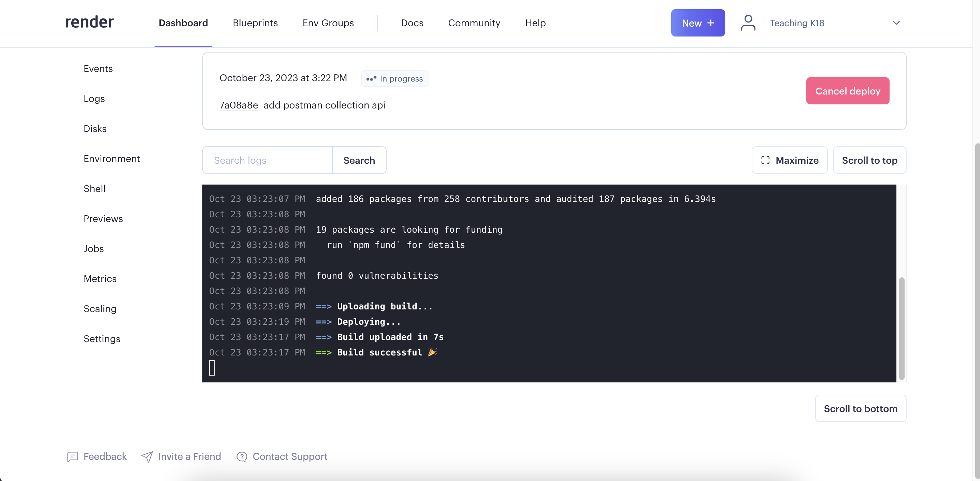
Task: Click the user avatar icon
Action: click(748, 23)
